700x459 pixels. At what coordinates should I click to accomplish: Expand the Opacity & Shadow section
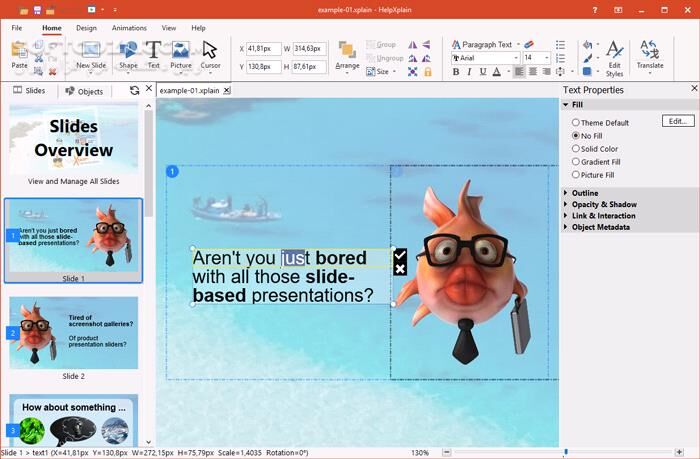pos(603,204)
